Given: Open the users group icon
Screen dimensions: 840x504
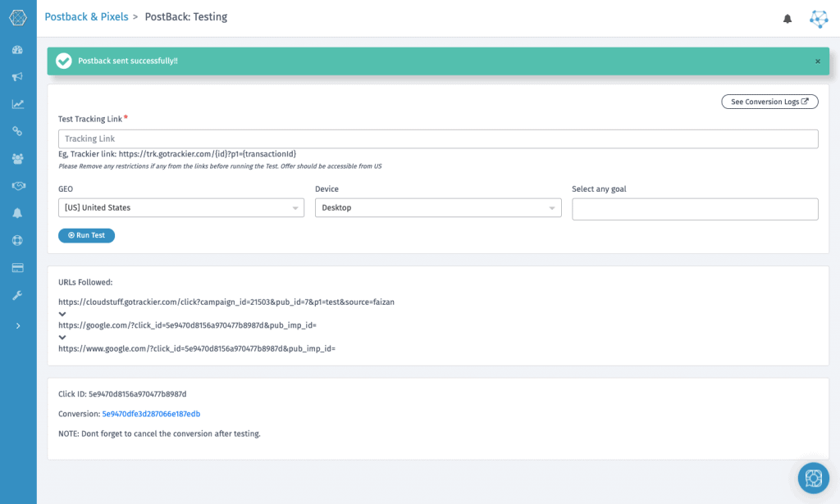Looking at the screenshot, I should coord(17,159).
